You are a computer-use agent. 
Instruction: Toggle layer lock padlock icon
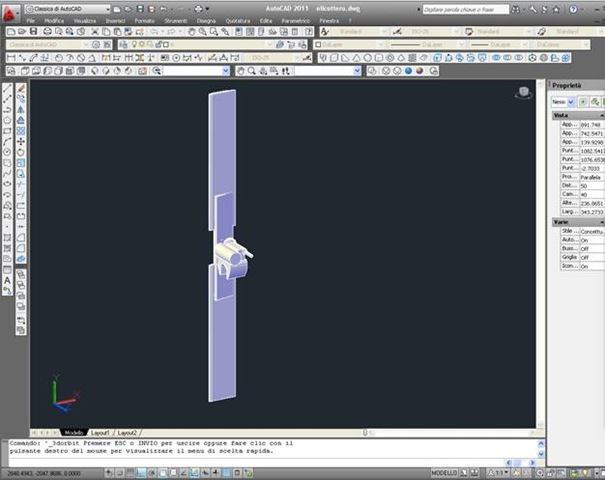pyautogui.click(x=158, y=45)
